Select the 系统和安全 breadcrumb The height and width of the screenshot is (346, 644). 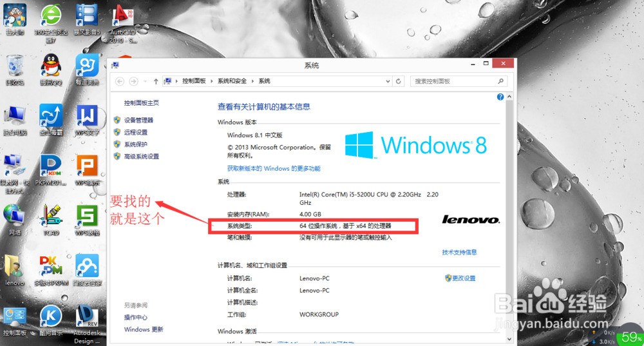click(x=232, y=81)
